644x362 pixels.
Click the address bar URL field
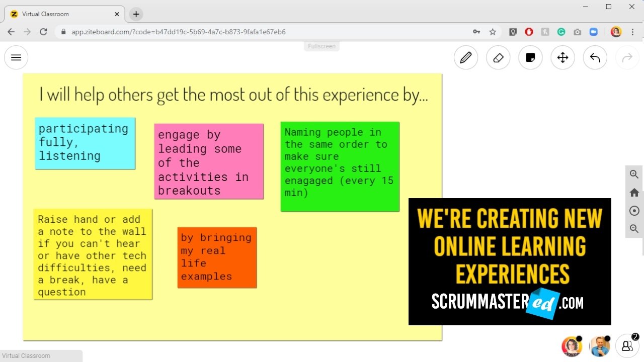(252, 32)
